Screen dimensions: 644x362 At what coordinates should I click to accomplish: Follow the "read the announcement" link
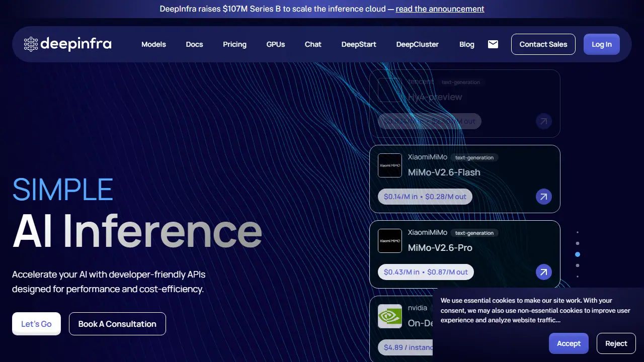tap(440, 9)
